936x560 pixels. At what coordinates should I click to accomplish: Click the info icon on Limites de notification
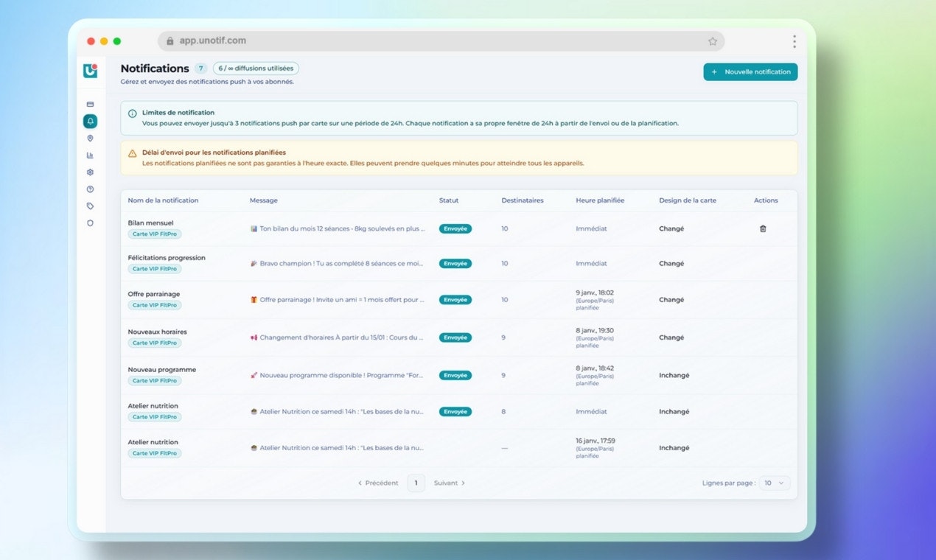pyautogui.click(x=134, y=113)
